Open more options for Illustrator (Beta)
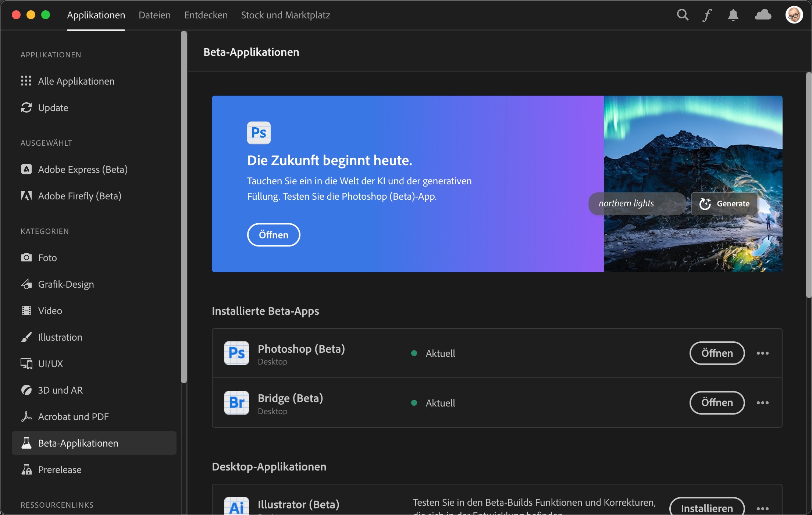The height and width of the screenshot is (515, 812). (763, 508)
